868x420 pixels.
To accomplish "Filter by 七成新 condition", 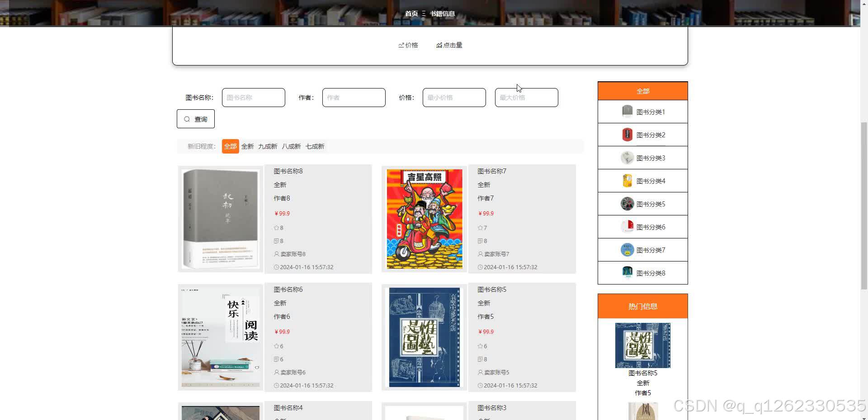I will tap(315, 146).
